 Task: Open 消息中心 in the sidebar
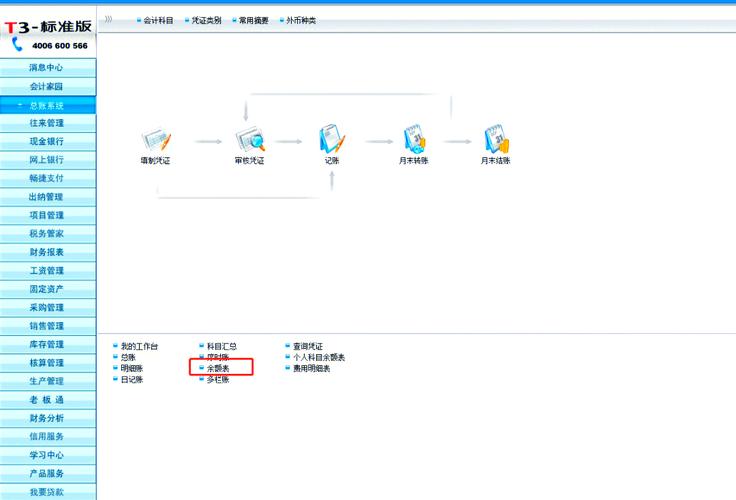(x=48, y=68)
